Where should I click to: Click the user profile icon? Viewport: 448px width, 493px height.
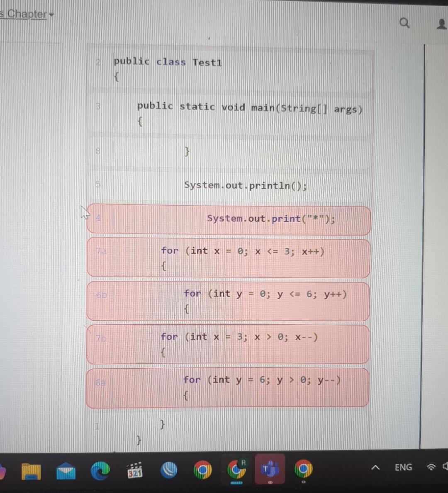click(x=441, y=24)
